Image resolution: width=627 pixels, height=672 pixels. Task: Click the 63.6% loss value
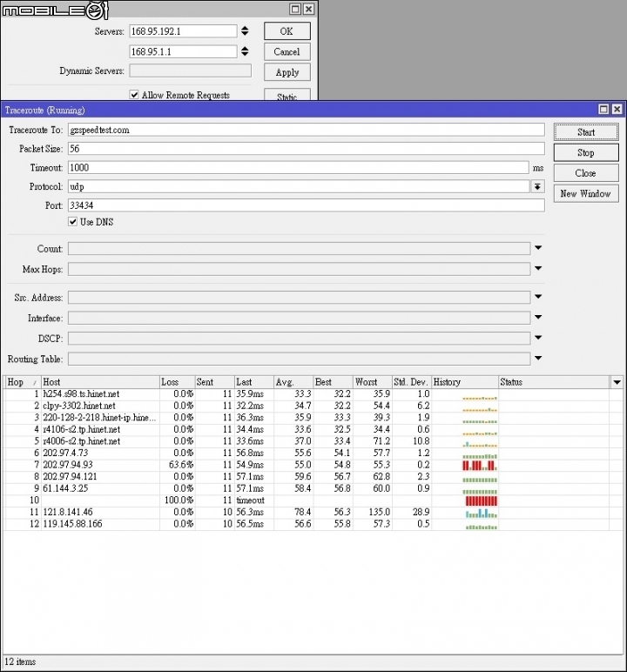point(181,465)
